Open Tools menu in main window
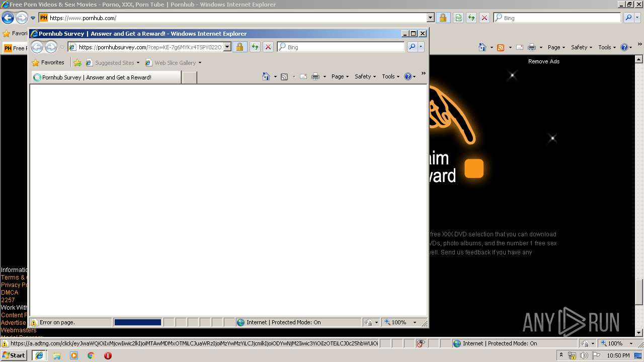This screenshot has height=362, width=644. click(x=607, y=47)
